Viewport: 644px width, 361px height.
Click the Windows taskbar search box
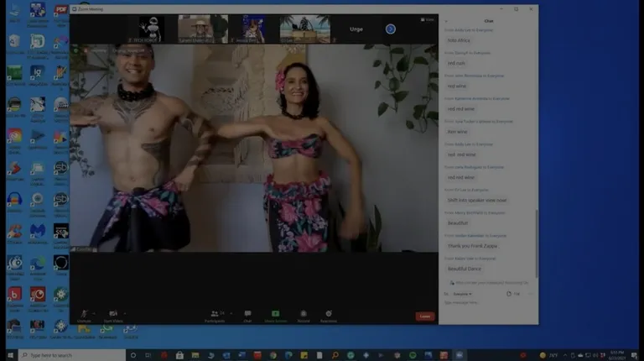[x=71, y=355]
